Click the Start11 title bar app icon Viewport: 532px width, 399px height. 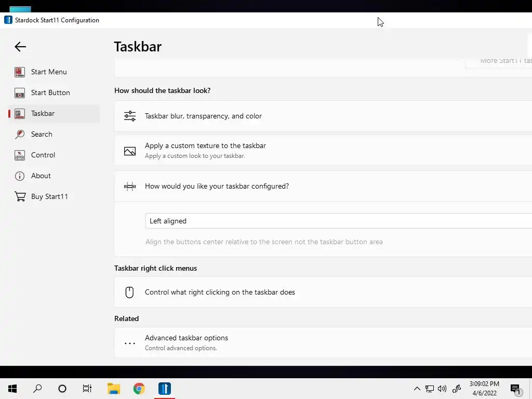click(8, 20)
